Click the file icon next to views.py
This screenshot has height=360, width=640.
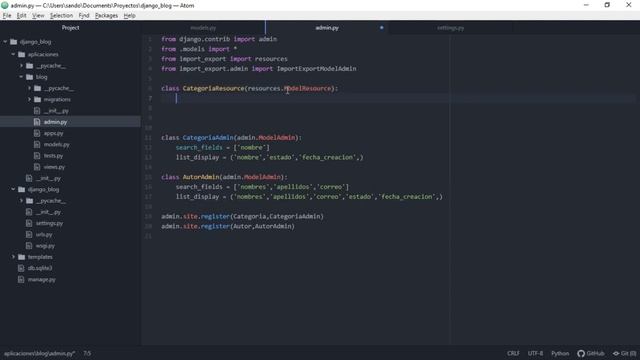(37, 167)
